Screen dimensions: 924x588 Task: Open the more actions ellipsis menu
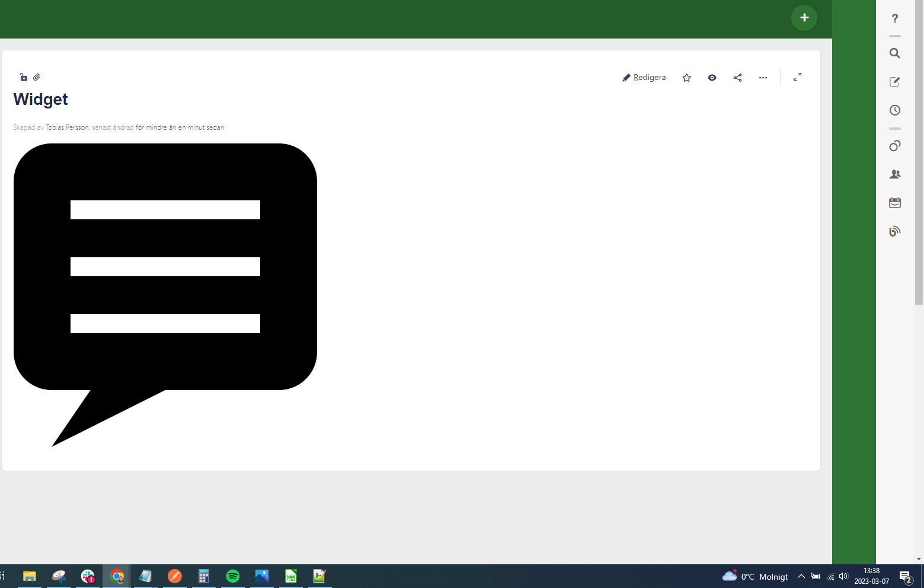coord(763,78)
